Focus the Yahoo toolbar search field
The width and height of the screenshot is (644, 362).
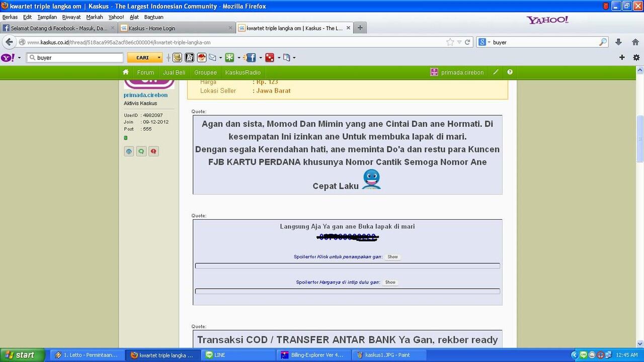[74, 58]
